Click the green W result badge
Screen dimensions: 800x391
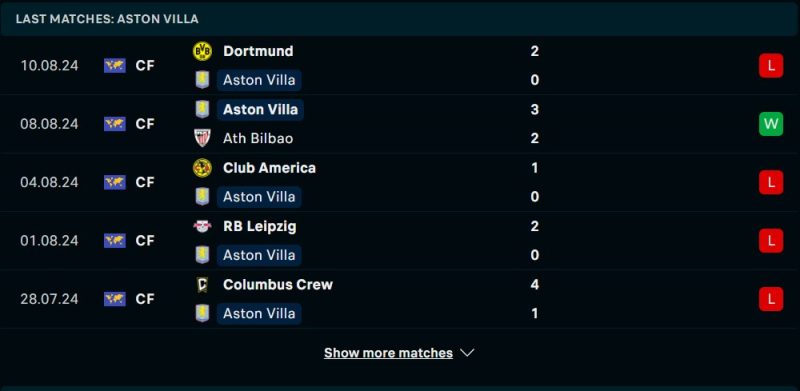pos(771,124)
